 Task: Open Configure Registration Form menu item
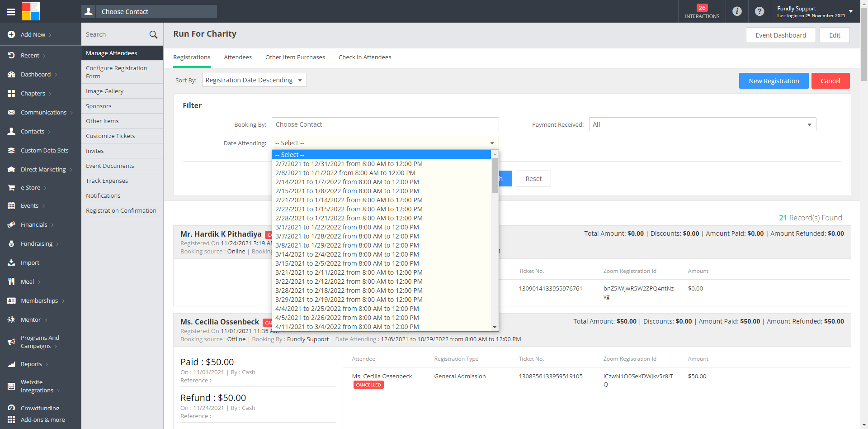[122, 72]
